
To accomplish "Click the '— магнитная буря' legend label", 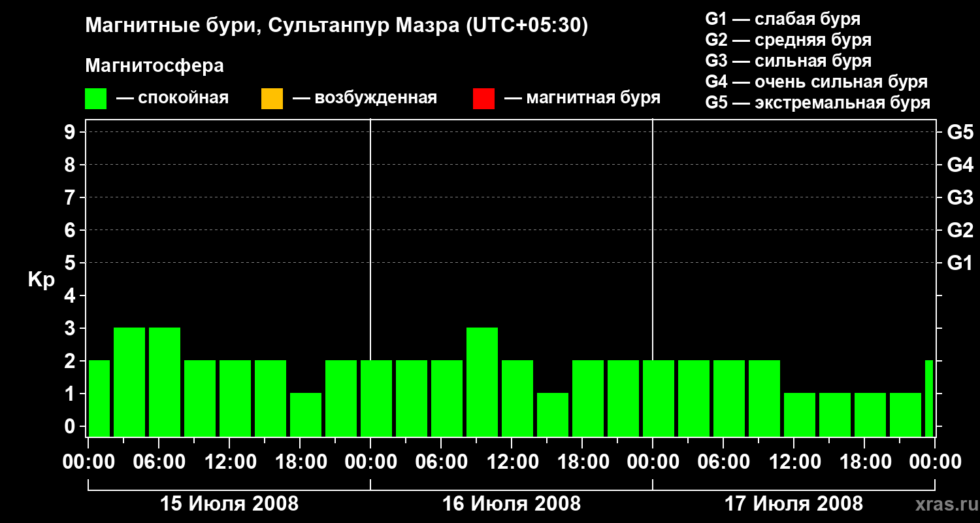I will click(582, 98).
